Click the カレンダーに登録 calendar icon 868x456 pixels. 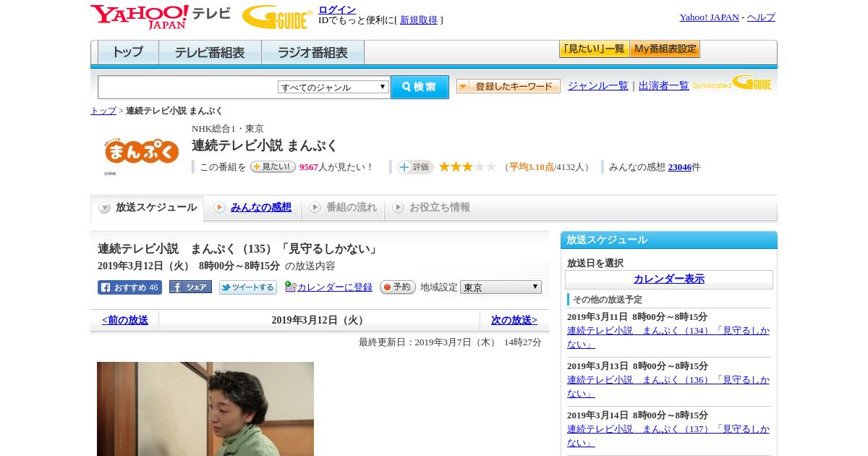pos(291,287)
